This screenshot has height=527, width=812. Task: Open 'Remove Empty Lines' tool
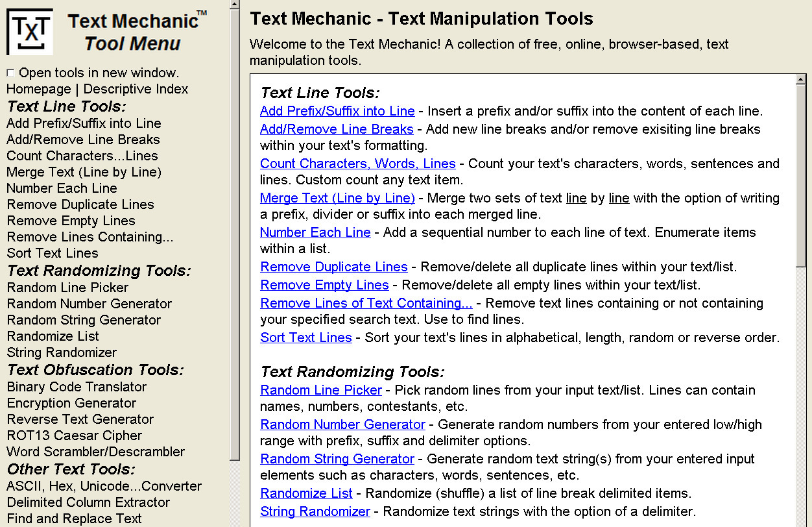pyautogui.click(x=324, y=285)
